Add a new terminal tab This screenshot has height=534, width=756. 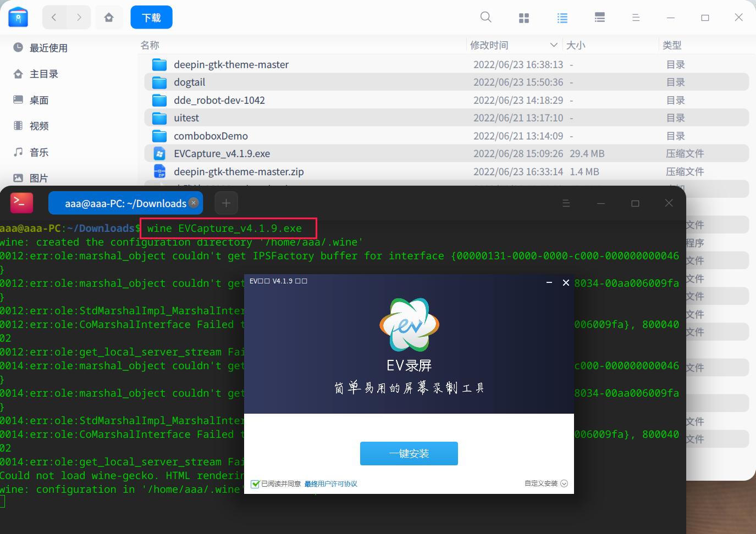click(226, 203)
